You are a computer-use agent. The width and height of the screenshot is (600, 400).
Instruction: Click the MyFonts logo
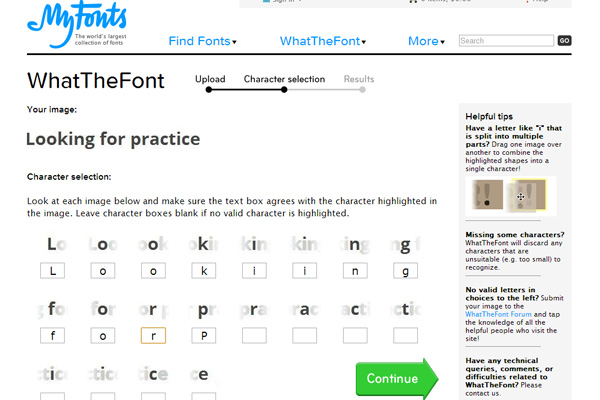(77, 24)
